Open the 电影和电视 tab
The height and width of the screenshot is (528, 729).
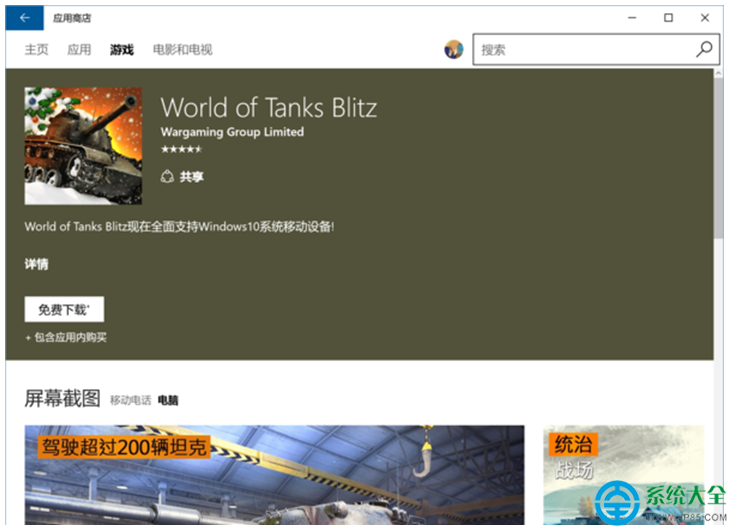click(x=182, y=50)
